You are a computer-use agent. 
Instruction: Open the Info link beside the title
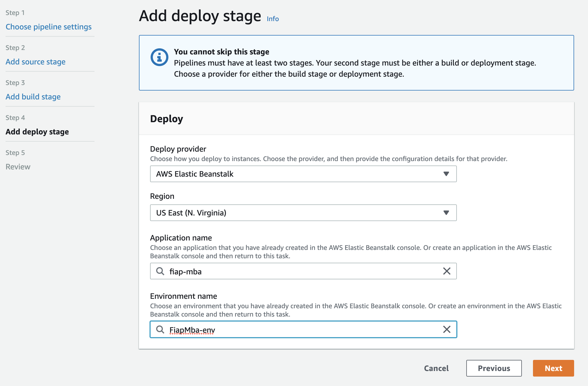(x=273, y=19)
